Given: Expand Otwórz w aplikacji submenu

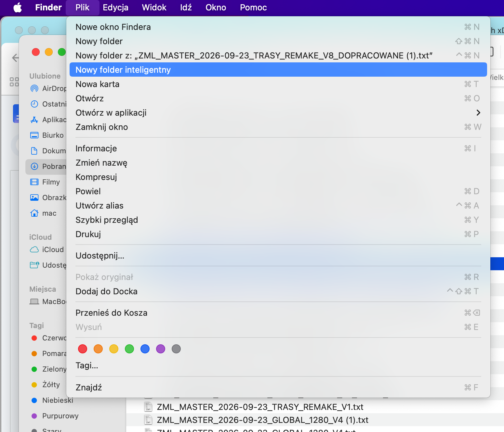Looking at the screenshot, I should (x=278, y=113).
